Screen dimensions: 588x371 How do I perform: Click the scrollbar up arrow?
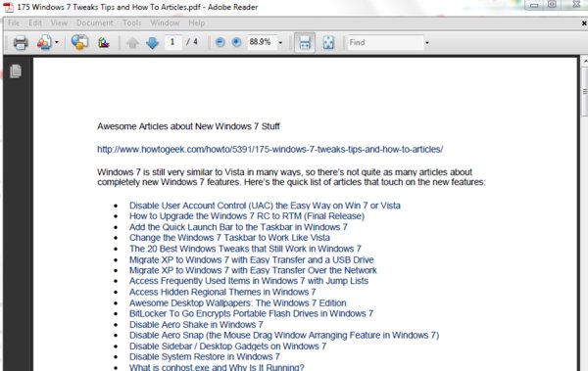coord(585,61)
